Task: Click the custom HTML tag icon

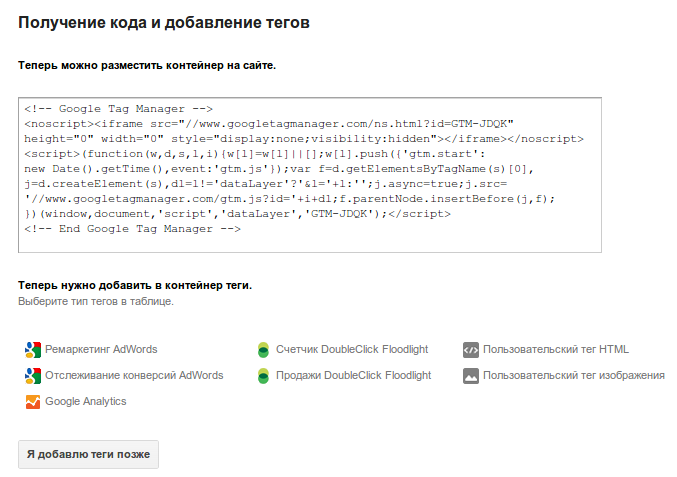Action: (470, 350)
